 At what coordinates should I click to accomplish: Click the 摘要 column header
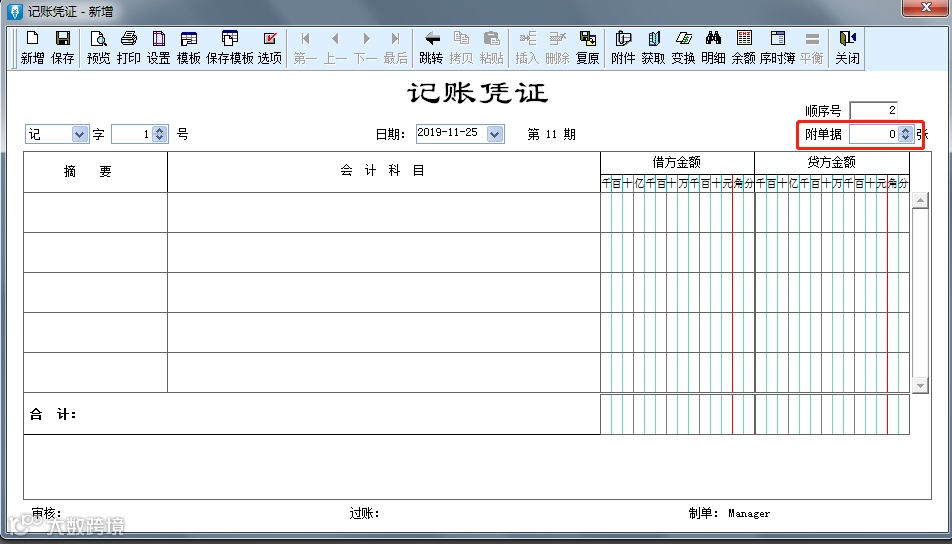point(95,172)
